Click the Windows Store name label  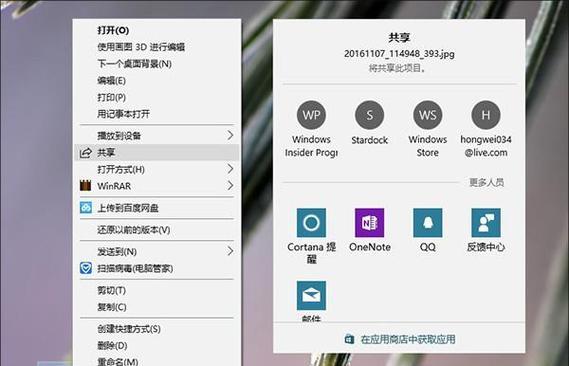coord(428,146)
